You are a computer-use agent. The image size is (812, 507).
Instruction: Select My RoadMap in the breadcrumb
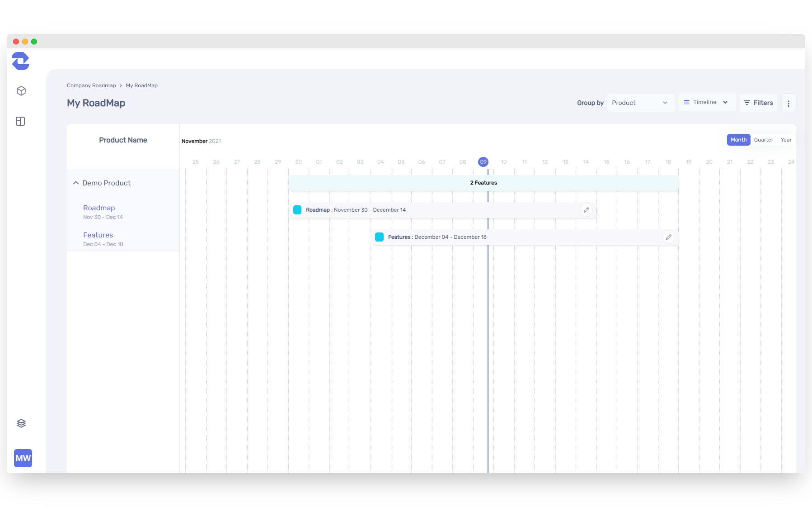tap(141, 85)
